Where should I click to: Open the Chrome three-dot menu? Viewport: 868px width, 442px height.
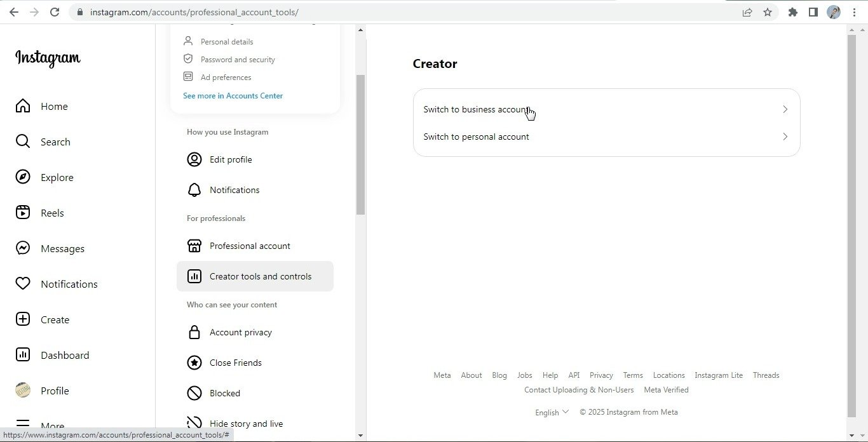[x=854, y=12]
